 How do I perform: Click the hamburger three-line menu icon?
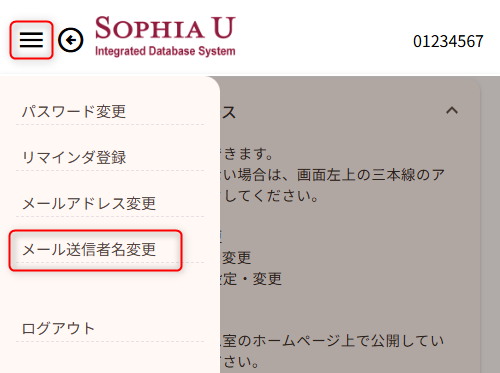coord(31,40)
